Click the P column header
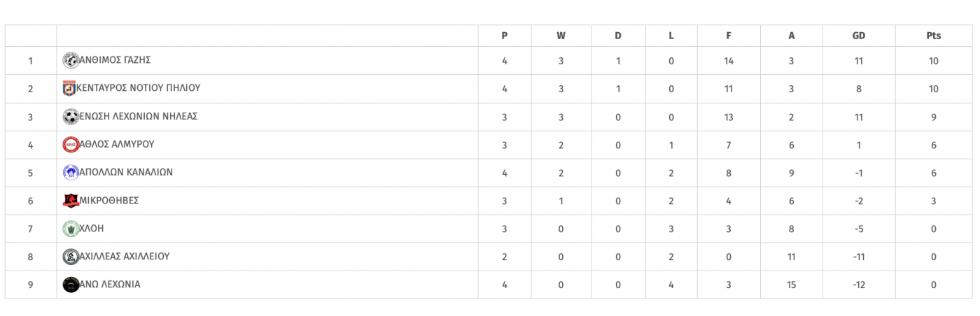This screenshot has height=316, width=980. [505, 36]
